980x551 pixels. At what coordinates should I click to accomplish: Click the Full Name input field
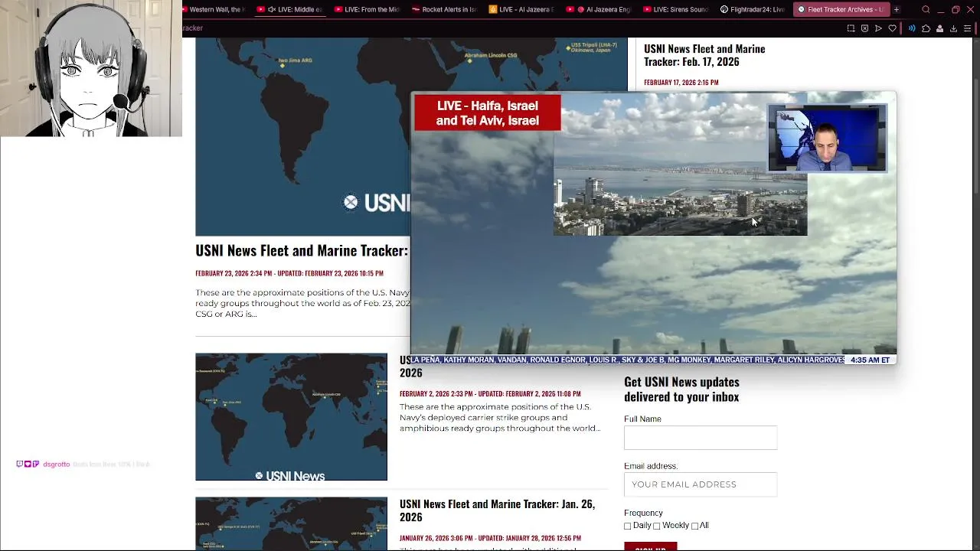[701, 438]
